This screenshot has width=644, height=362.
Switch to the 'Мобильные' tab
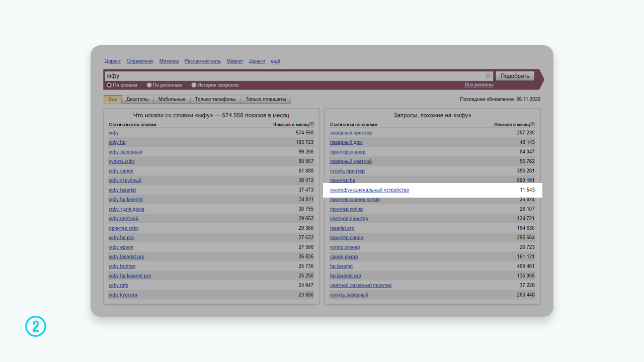coord(172,100)
